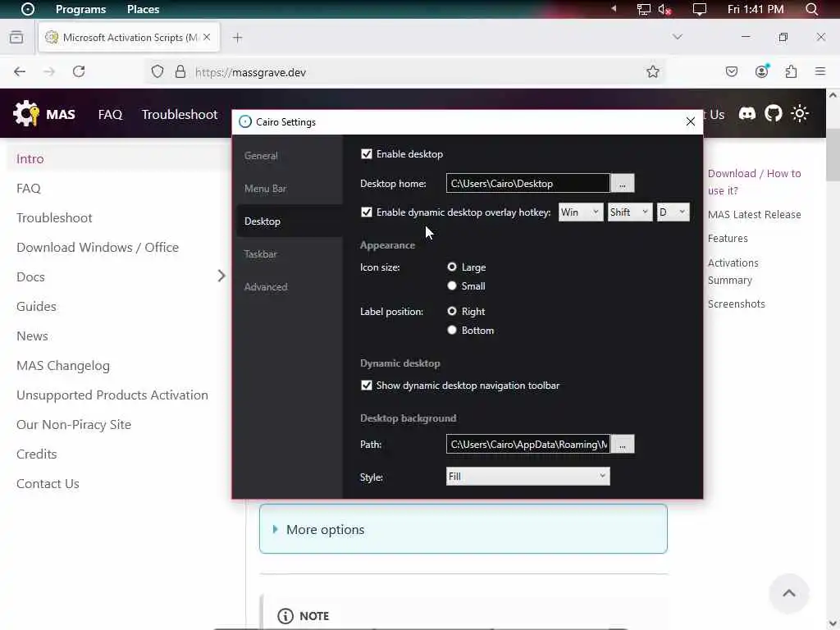Open the Places menu
Screen dimensions: 840x630
coord(143,9)
